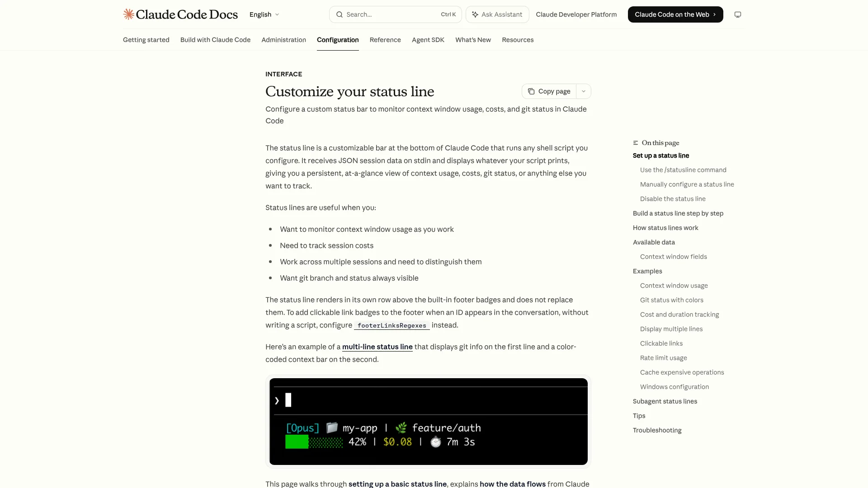Jump to Cost and duration tracking
The height and width of the screenshot is (488, 868).
coord(679,314)
